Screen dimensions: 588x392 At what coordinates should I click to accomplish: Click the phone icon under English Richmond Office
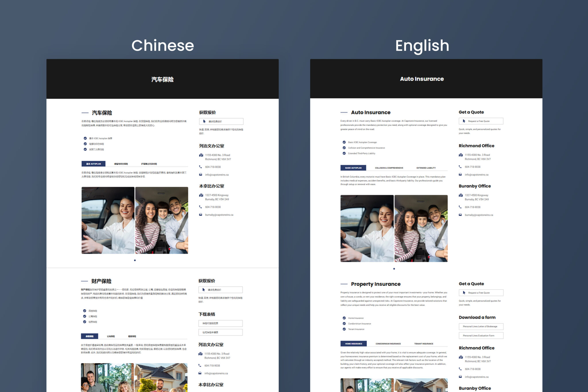[460, 167]
